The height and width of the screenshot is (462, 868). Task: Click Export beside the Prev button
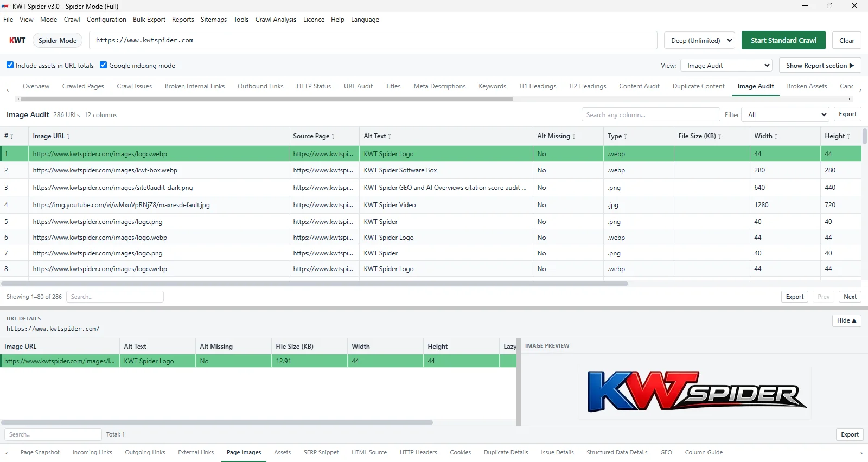tap(795, 297)
